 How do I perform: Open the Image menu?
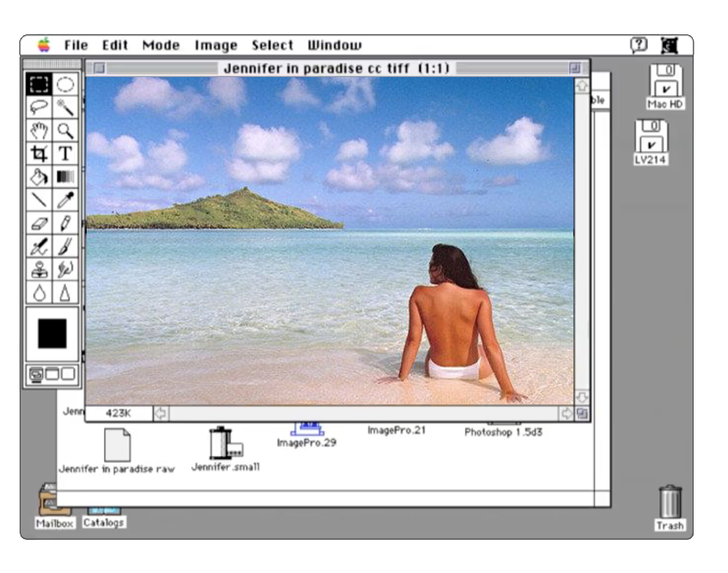[x=215, y=45]
